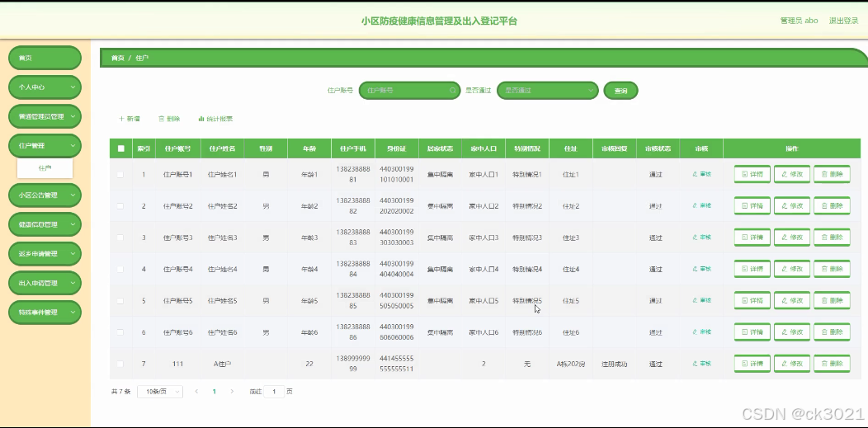Expand the 健康信息管理 sidebar menu
868x428 pixels.
[x=45, y=224]
